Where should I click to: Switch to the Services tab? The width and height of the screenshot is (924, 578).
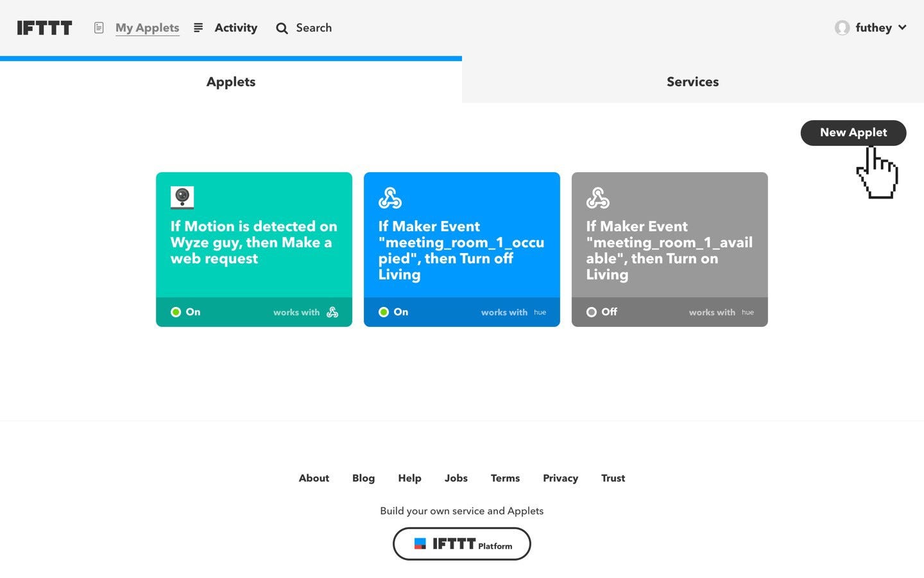pos(693,82)
